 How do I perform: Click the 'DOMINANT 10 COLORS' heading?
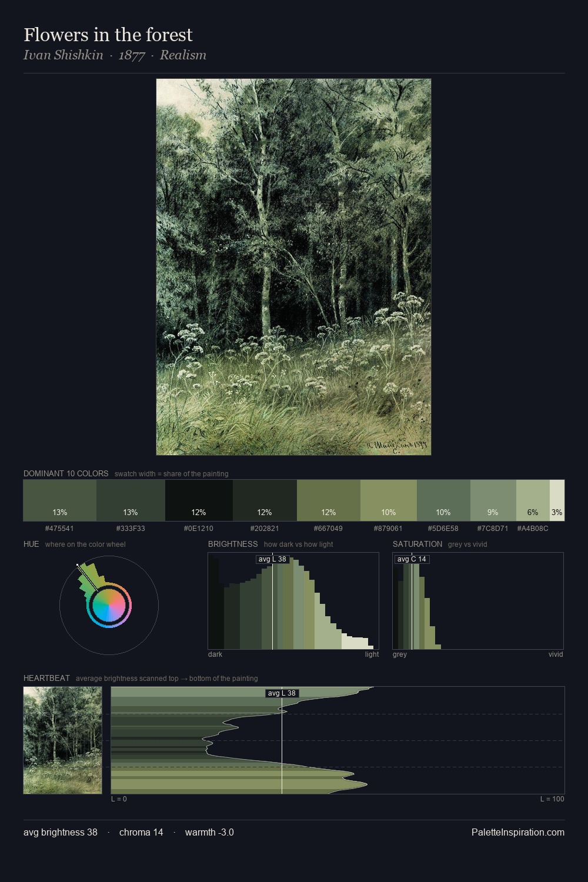pos(66,473)
